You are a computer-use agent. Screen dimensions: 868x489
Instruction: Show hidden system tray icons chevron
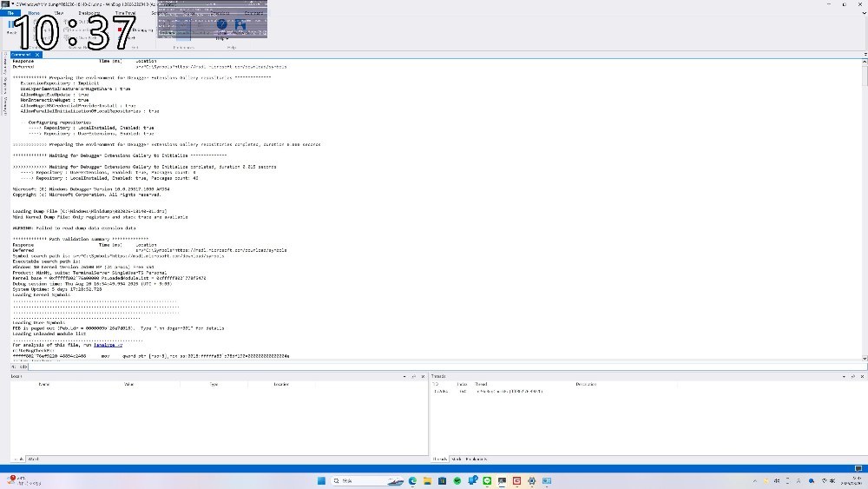click(x=755, y=481)
